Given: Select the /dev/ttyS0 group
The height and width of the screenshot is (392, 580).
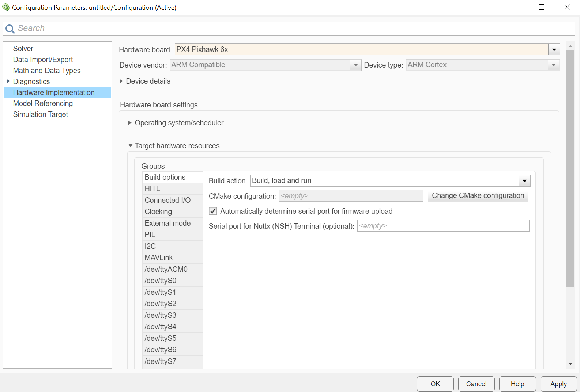Looking at the screenshot, I should pos(173,281).
